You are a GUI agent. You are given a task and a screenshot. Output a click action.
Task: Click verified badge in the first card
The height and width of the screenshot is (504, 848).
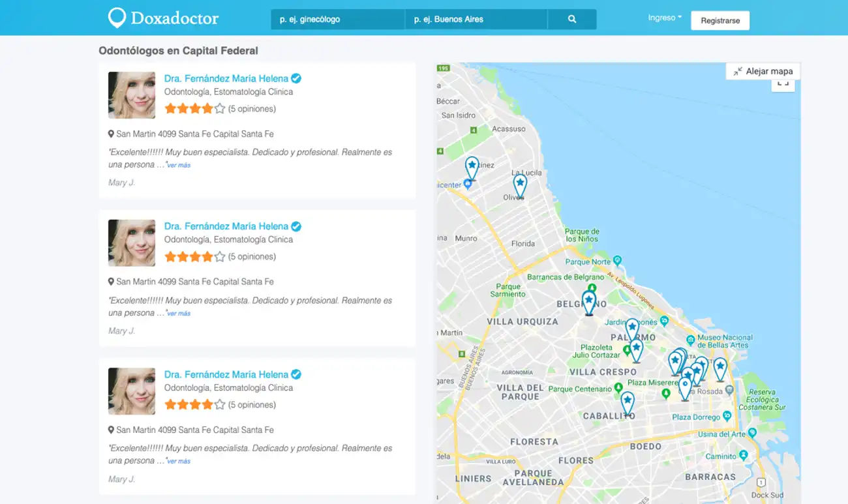pos(296,78)
